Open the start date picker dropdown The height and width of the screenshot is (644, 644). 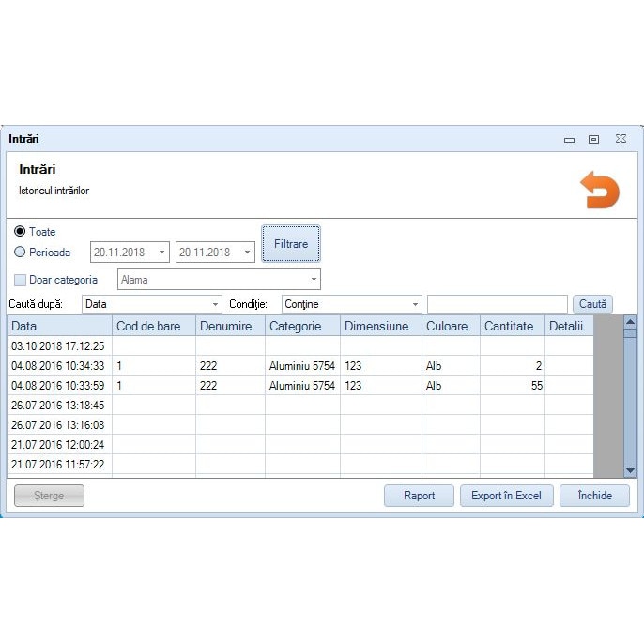(x=161, y=253)
